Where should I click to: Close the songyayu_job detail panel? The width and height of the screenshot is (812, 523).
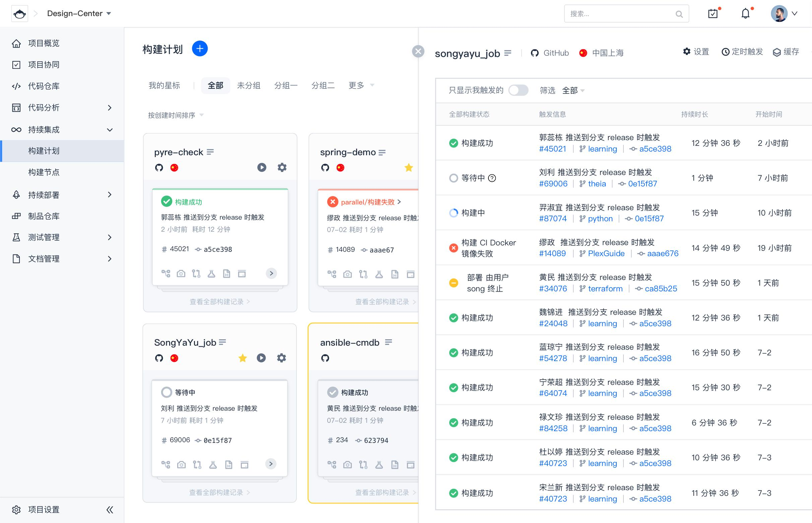[418, 52]
